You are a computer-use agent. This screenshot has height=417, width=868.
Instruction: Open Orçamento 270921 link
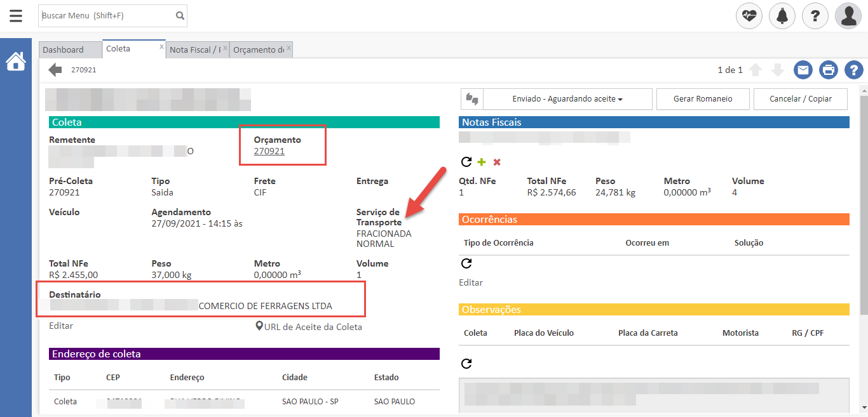point(269,151)
